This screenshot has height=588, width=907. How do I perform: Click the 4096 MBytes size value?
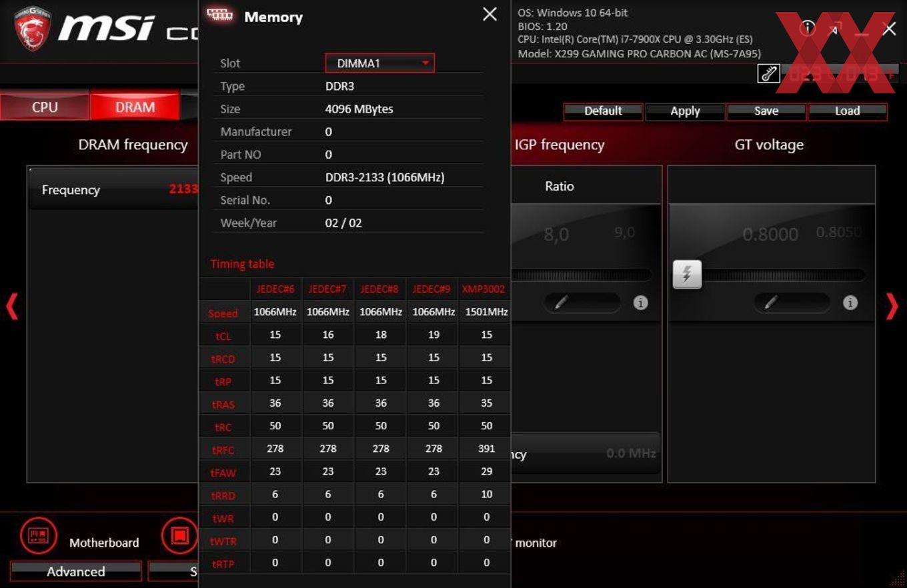point(359,109)
